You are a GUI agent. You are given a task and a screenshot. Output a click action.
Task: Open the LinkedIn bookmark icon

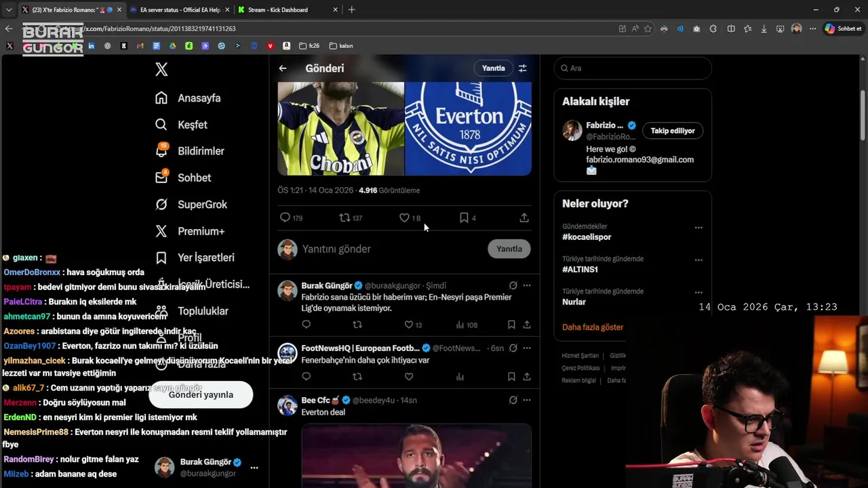(91, 46)
